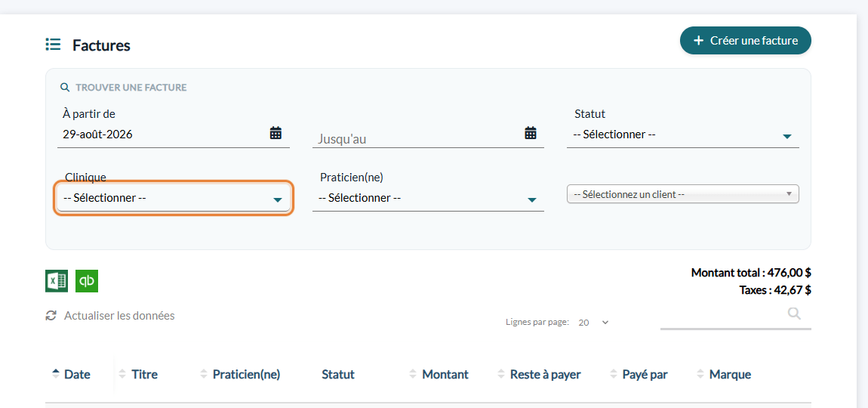Open the Statut dropdown
The width and height of the screenshot is (868, 408).
click(x=682, y=134)
